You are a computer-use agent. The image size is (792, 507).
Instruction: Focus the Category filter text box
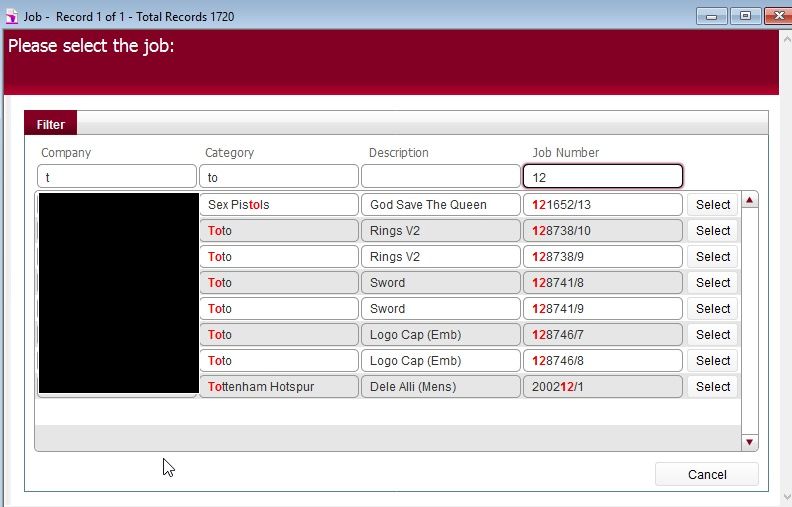(280, 177)
